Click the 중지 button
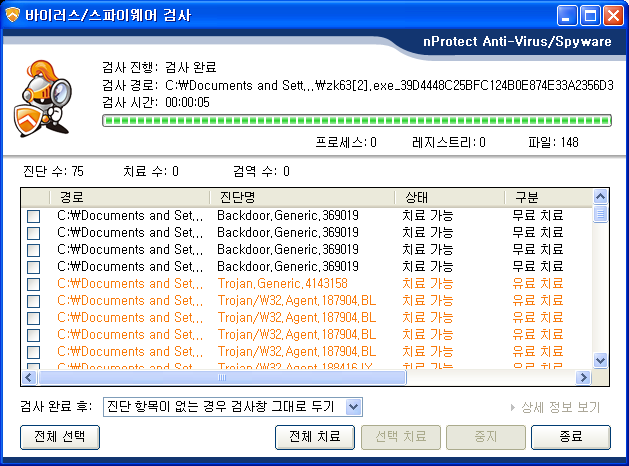Screen dimensions: 629x466 tap(486, 437)
